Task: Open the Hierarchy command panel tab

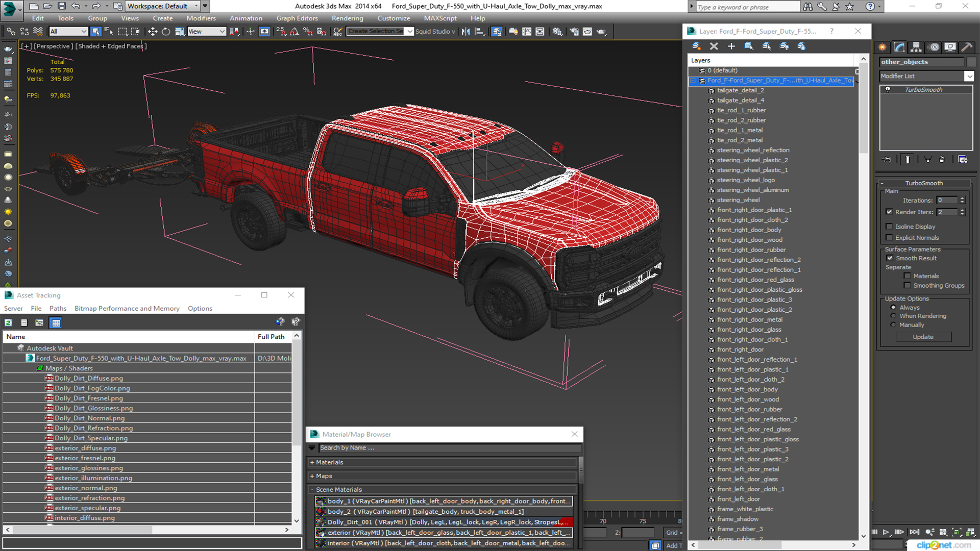Action: [x=916, y=47]
